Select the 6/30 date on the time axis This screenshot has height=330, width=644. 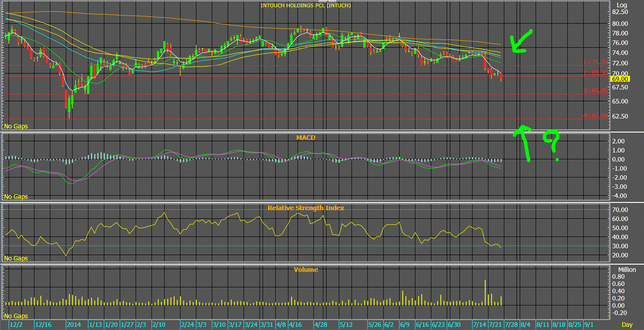(454, 325)
